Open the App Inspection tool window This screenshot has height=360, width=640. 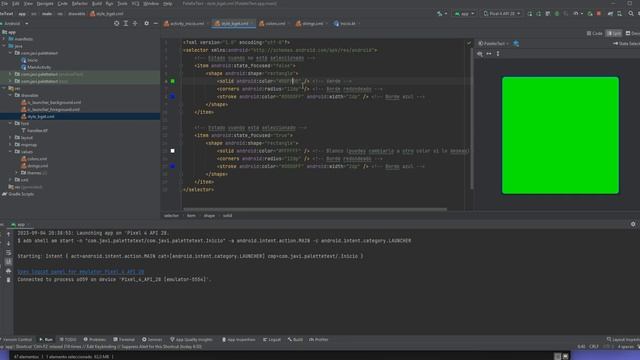tap(239, 340)
